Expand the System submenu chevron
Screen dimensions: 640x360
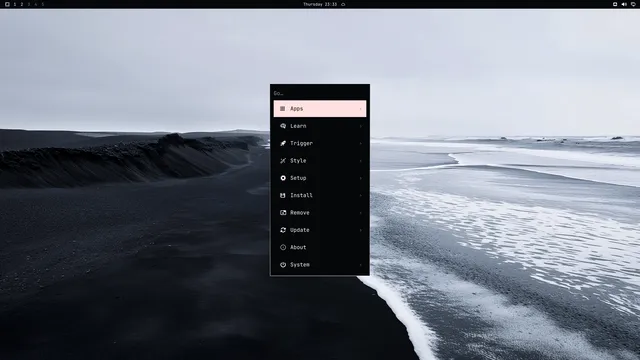(360, 265)
